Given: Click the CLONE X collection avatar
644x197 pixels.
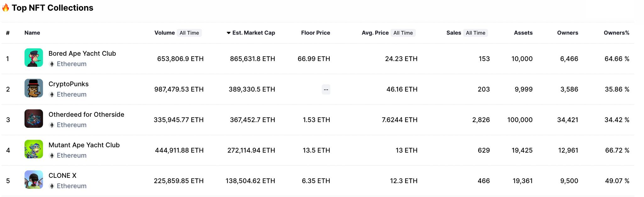Looking at the screenshot, I should pyautogui.click(x=34, y=180).
